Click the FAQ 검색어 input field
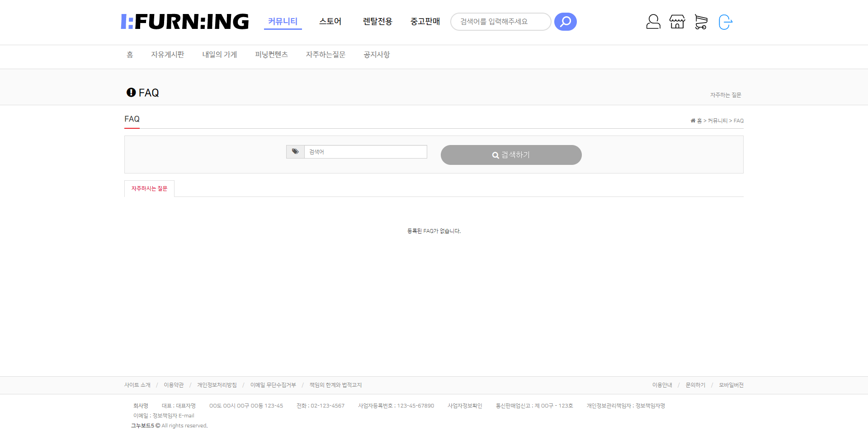Image resolution: width=868 pixels, height=440 pixels. click(x=365, y=152)
